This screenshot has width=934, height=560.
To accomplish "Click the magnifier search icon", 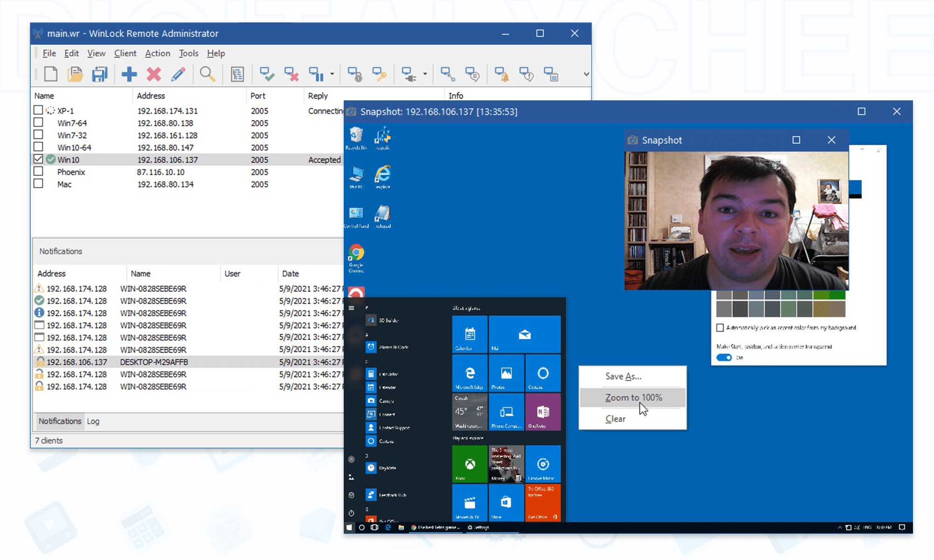I will point(207,74).
